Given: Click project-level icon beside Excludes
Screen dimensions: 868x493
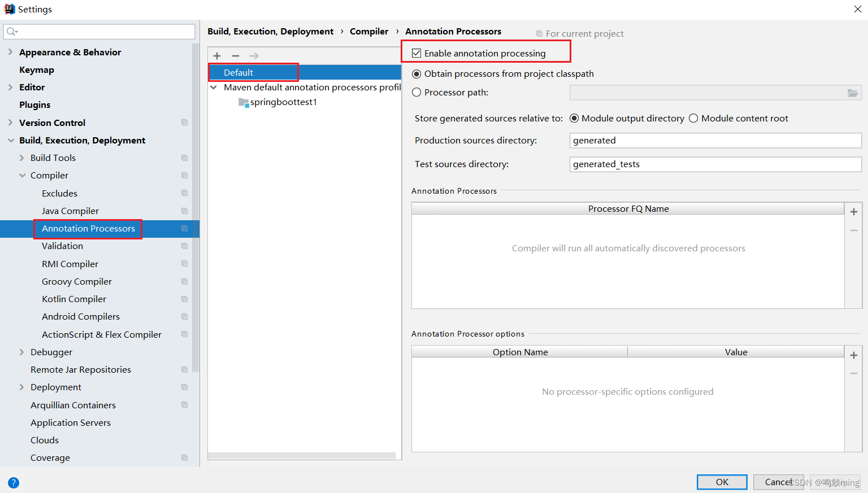Looking at the screenshot, I should pos(184,193).
